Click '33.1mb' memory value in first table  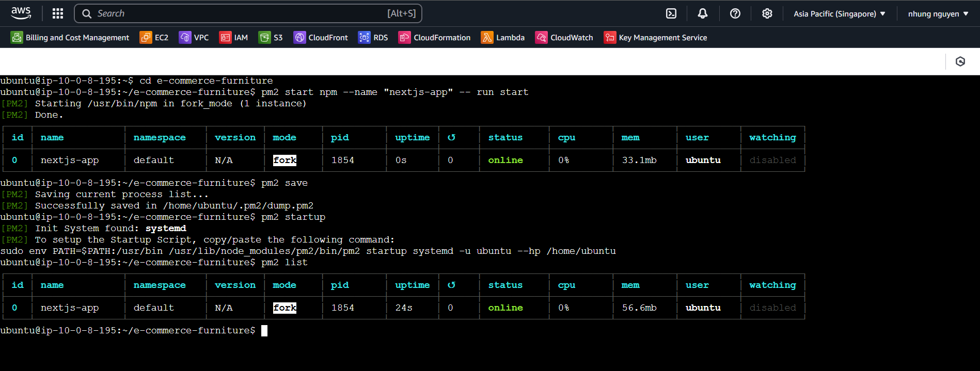[639, 160]
